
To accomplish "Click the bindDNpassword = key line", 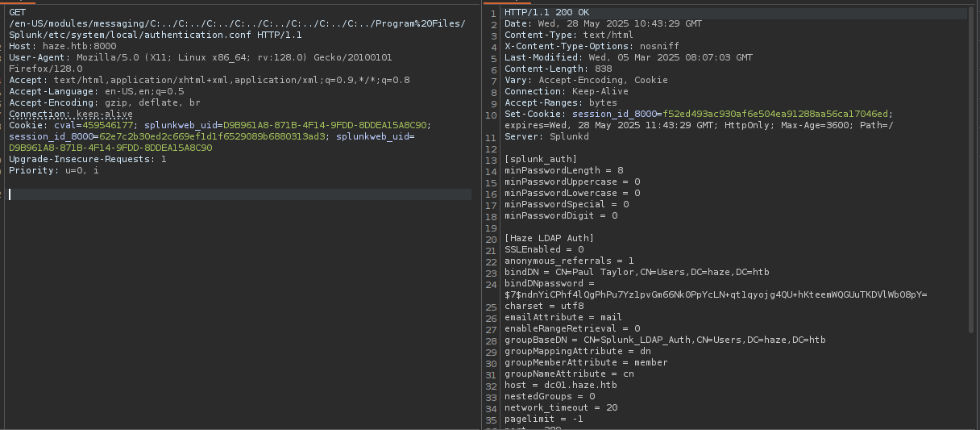I will (550, 284).
